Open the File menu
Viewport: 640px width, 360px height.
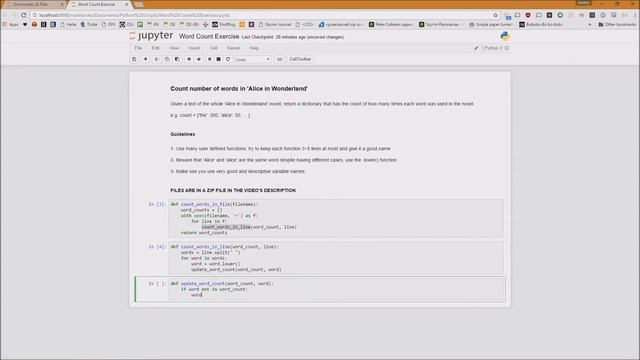point(138,48)
